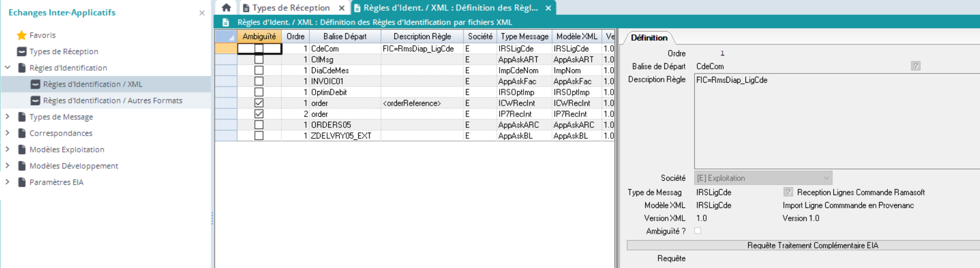This screenshot has height=268, width=980.
Task: Select Règles d'Identification / Autres Formats item
Action: (112, 101)
